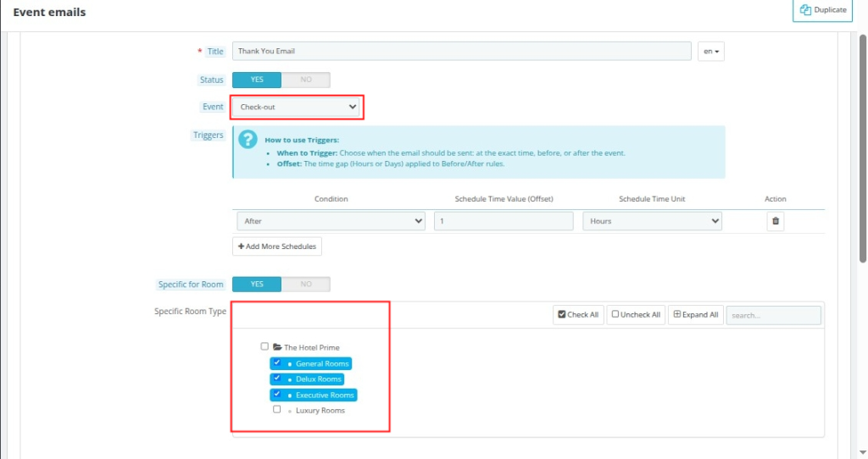Tick The Hotel Prime parent checkbox

(264, 346)
